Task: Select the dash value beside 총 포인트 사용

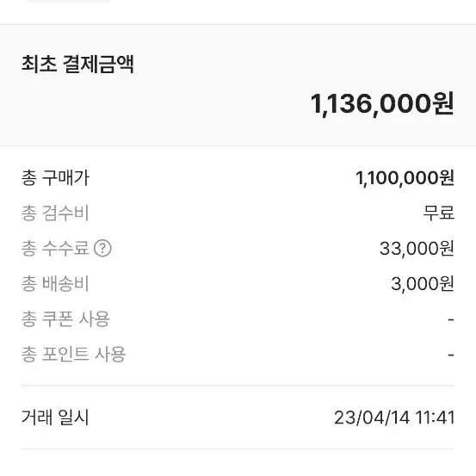Action: coord(451,355)
